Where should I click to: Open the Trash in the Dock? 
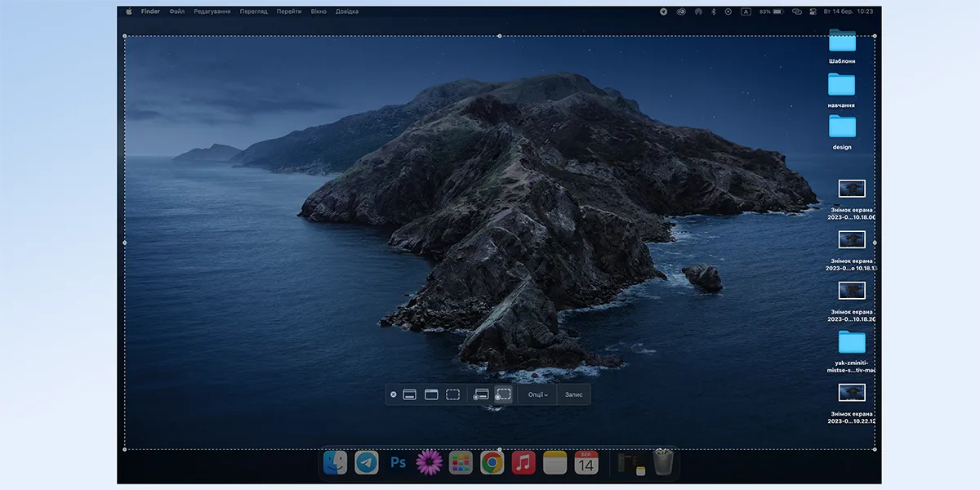(664, 463)
